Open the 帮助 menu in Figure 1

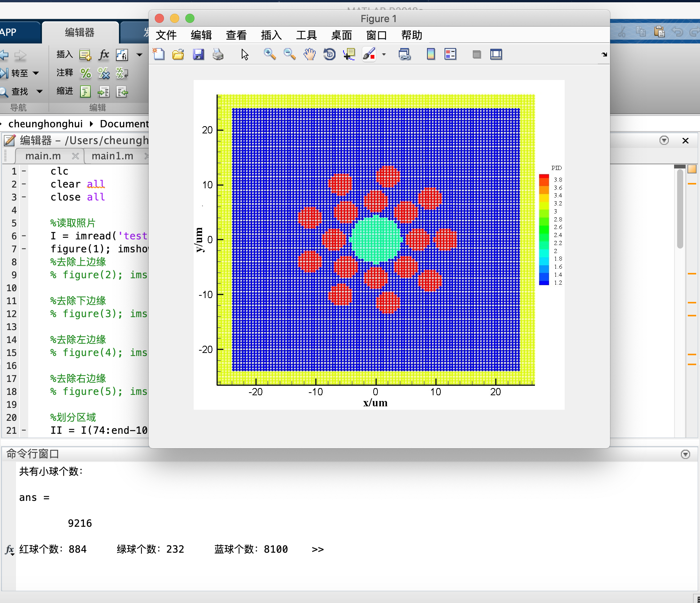412,35
